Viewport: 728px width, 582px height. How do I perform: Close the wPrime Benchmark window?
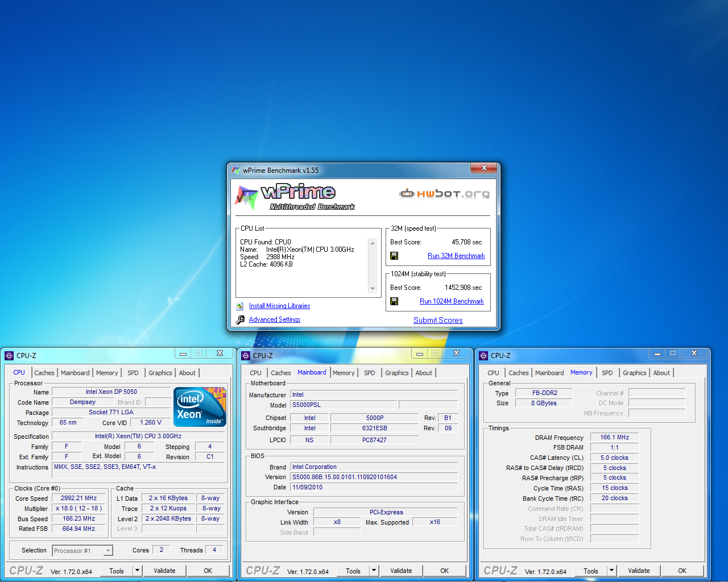point(484,168)
